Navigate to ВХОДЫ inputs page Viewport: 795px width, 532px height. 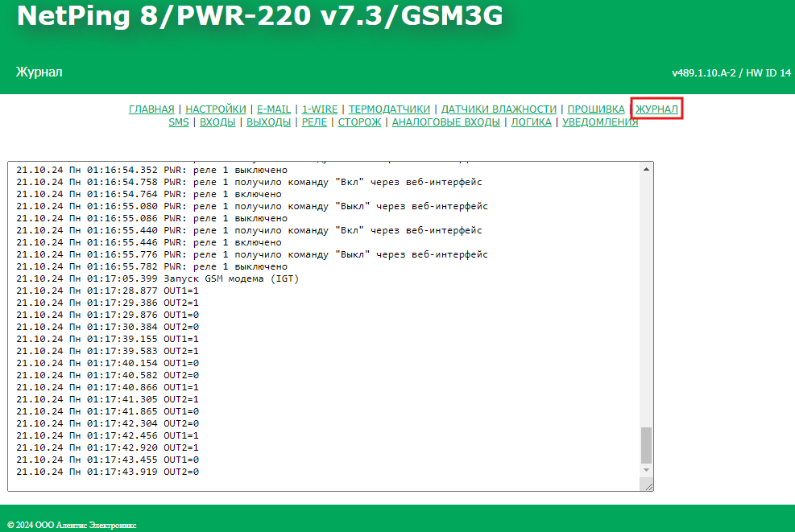coord(217,122)
